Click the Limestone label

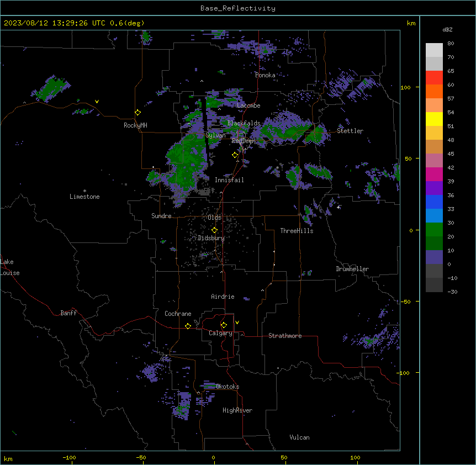[x=84, y=197]
